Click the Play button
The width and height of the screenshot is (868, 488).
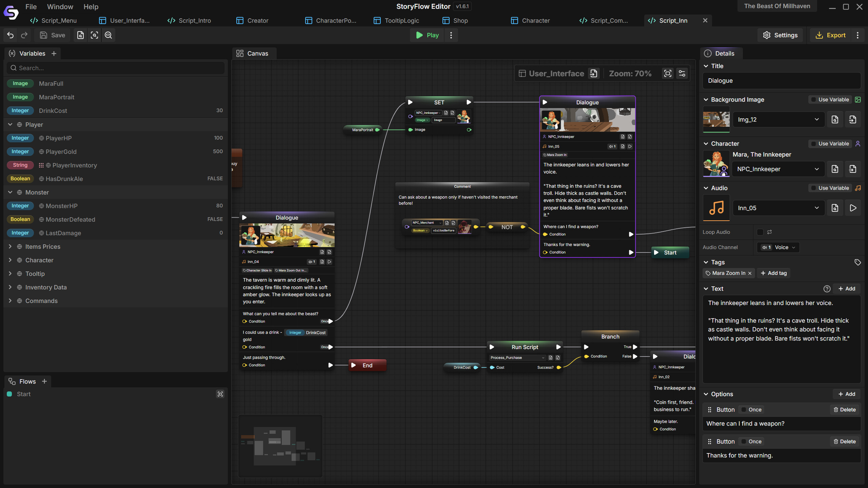[x=427, y=35]
